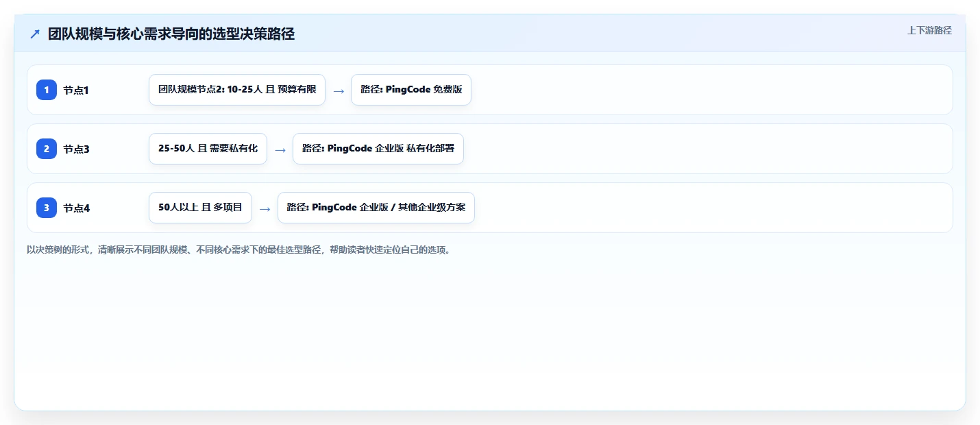The image size is (980, 425).
Task: Click the PingCode 企业版 / 其他企业级方案 box
Action: [376, 208]
